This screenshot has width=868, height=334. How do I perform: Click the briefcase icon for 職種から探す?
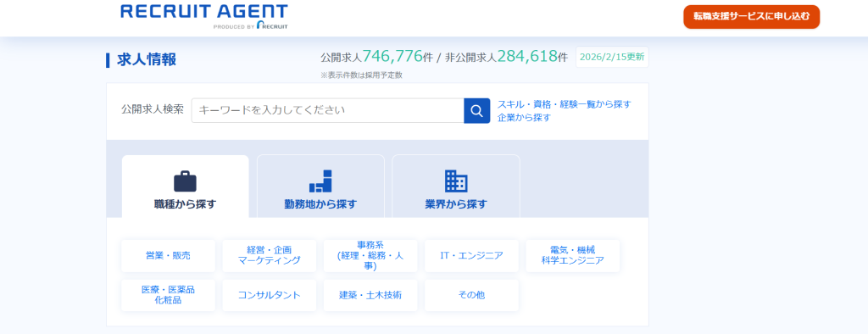(185, 181)
